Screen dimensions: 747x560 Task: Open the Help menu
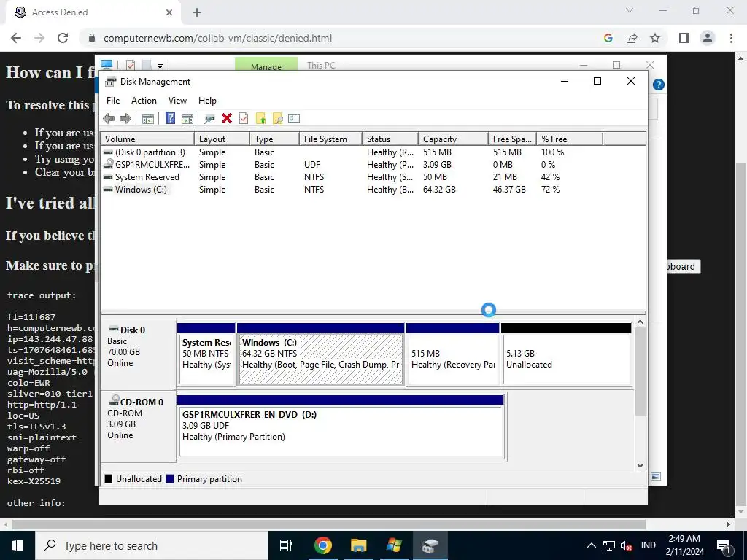coord(207,101)
